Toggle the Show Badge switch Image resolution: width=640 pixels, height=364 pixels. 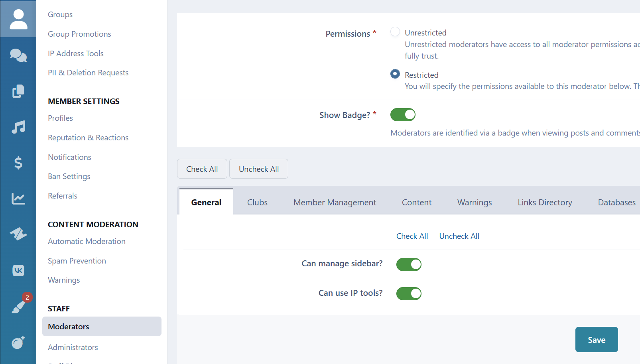(403, 115)
